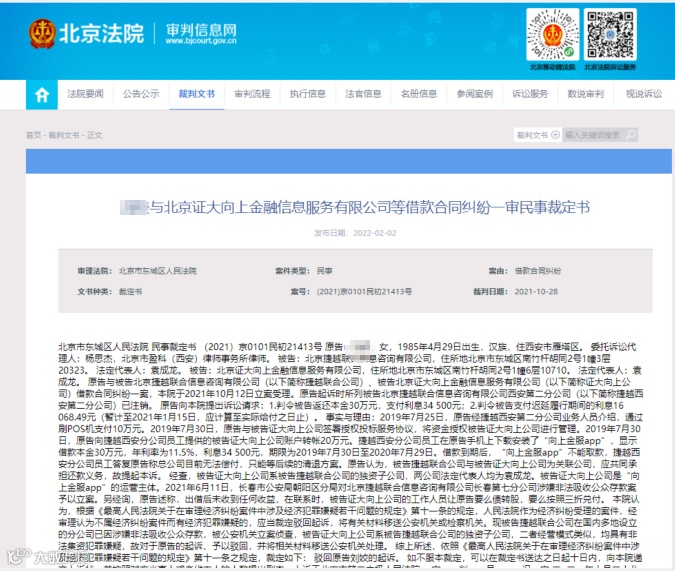Open the 法院要闻 navigation tab
The image size is (675, 571).
click(85, 94)
